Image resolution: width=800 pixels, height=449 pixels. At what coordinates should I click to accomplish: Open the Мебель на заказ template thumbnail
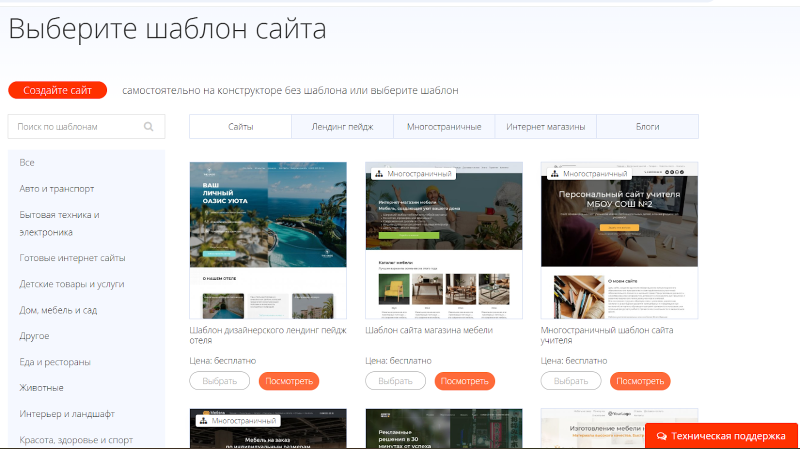click(x=268, y=429)
